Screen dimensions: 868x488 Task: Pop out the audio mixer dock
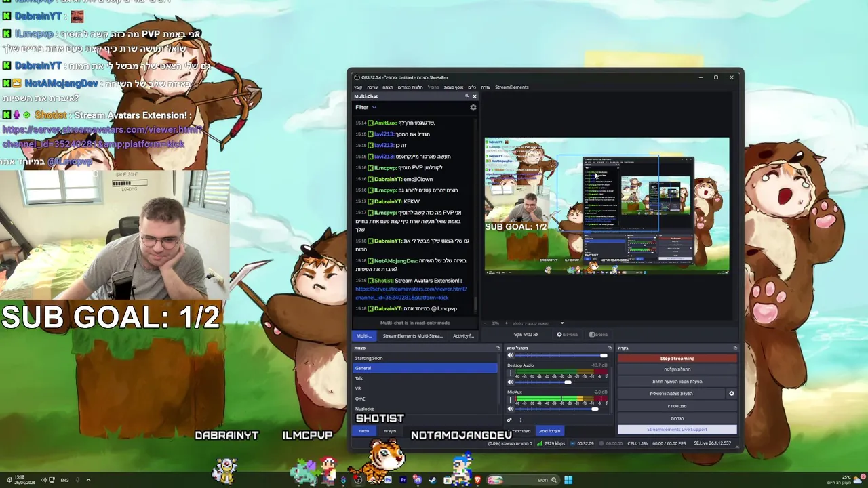coord(610,348)
